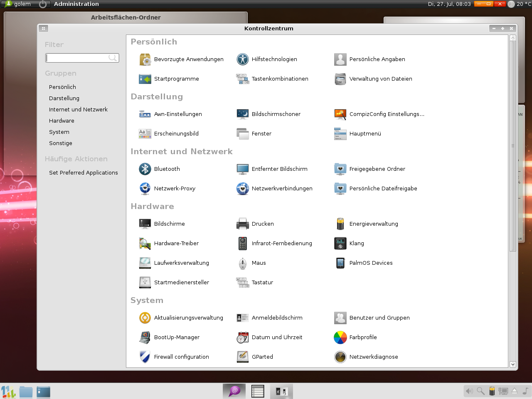This screenshot has height=399, width=532.
Task: Click inside the Filter search field
Action: (82, 58)
